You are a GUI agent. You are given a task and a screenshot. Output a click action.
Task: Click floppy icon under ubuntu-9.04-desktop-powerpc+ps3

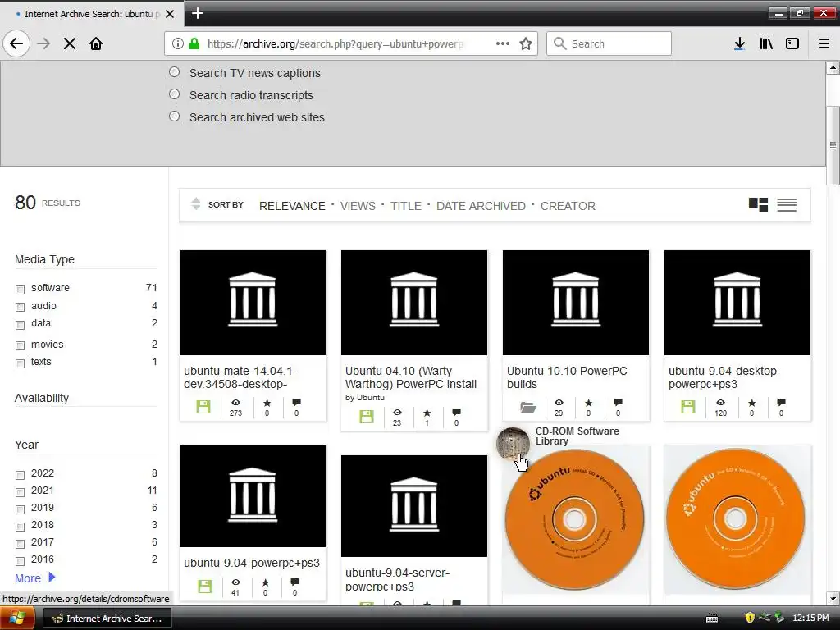click(688, 407)
